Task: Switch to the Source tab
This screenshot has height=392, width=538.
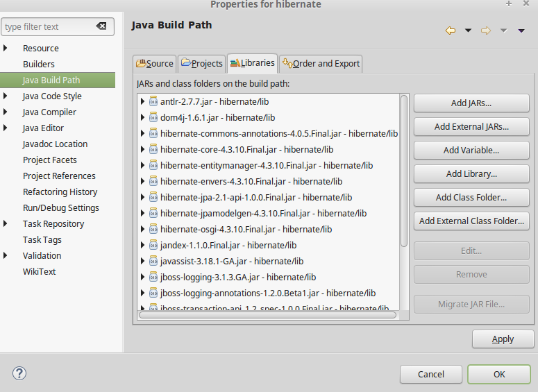Action: [155, 63]
